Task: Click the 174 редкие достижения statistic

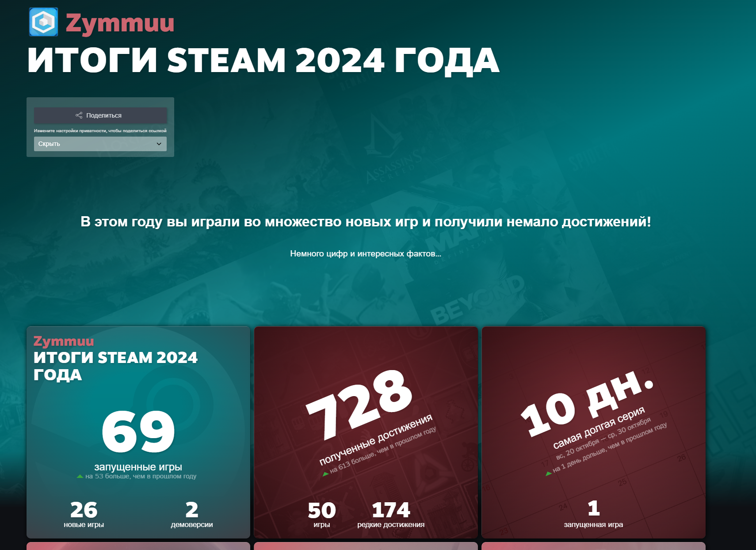Action: pos(391,515)
